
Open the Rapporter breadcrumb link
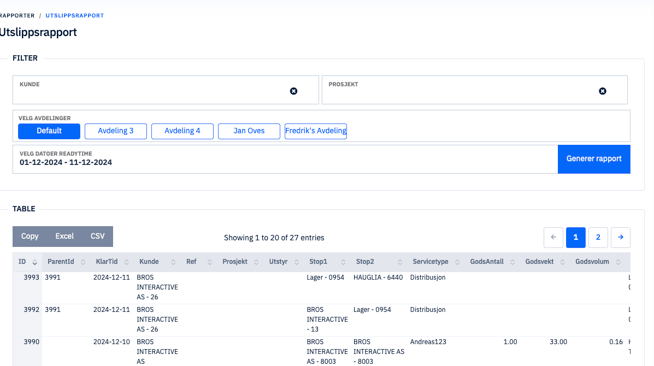point(17,15)
